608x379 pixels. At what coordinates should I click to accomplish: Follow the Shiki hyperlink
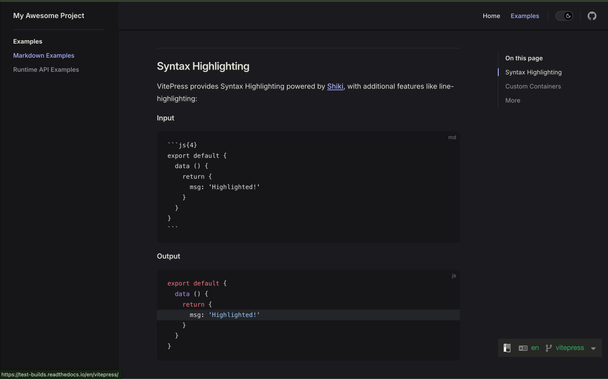tap(335, 87)
